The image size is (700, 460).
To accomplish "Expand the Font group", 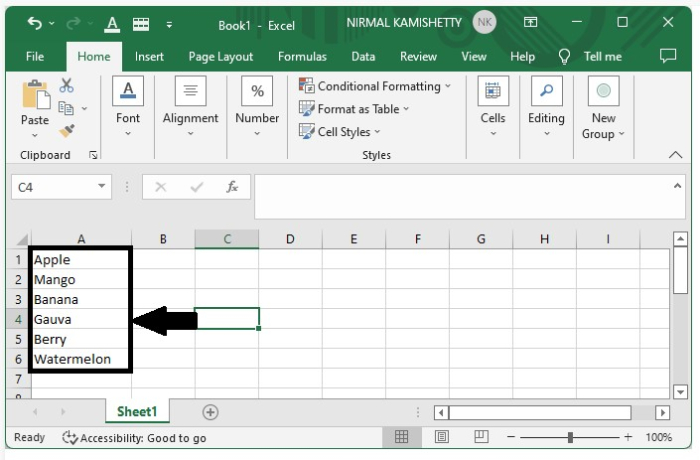I will click(128, 106).
